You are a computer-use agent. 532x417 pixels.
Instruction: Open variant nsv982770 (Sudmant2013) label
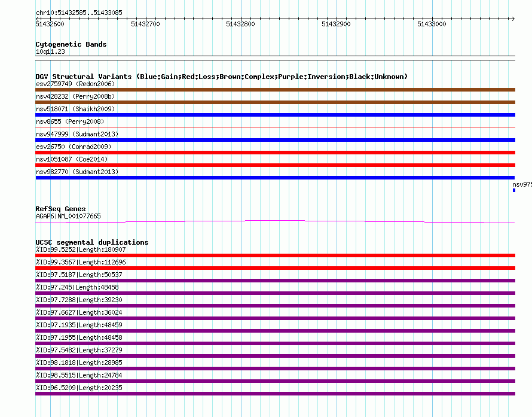coord(77,172)
